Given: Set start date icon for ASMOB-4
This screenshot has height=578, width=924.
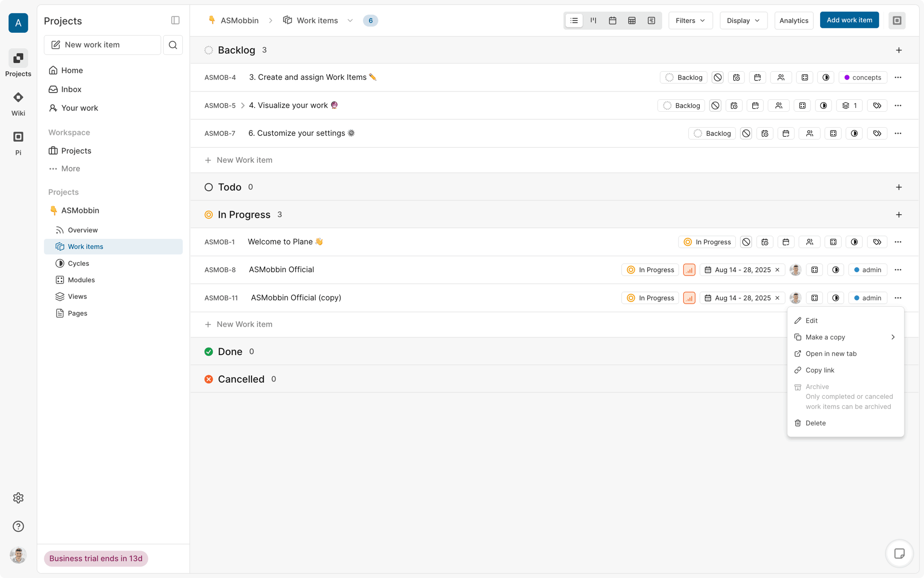Looking at the screenshot, I should point(736,78).
